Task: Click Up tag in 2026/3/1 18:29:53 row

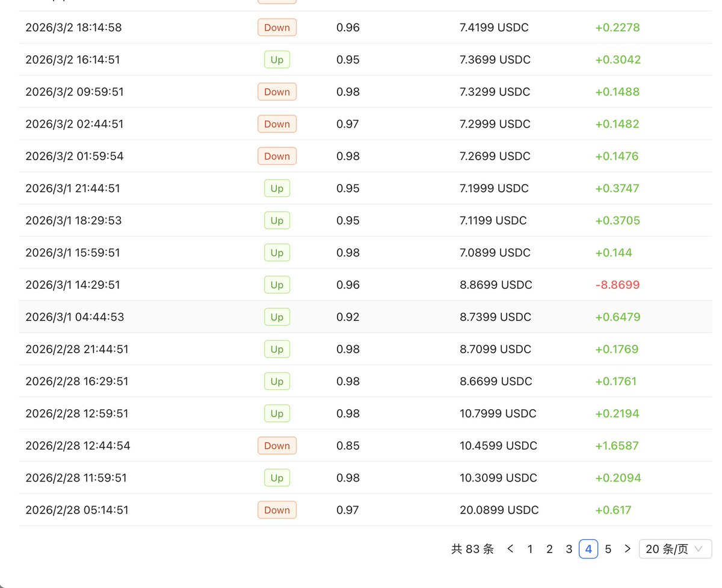Action: 277,220
